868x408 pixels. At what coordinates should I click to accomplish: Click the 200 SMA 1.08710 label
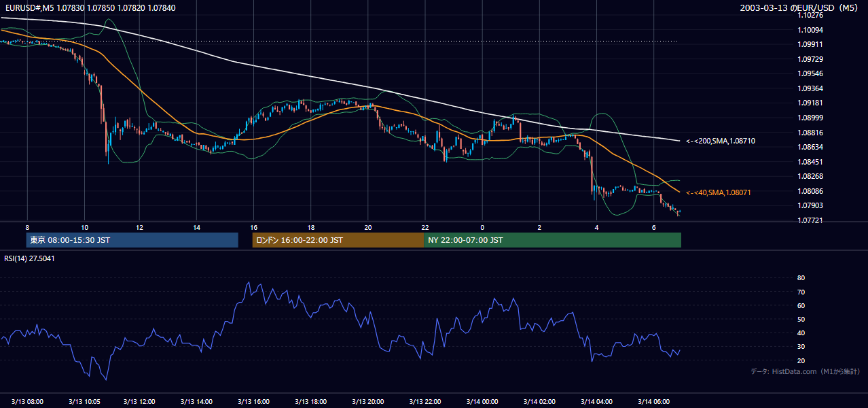click(x=720, y=141)
